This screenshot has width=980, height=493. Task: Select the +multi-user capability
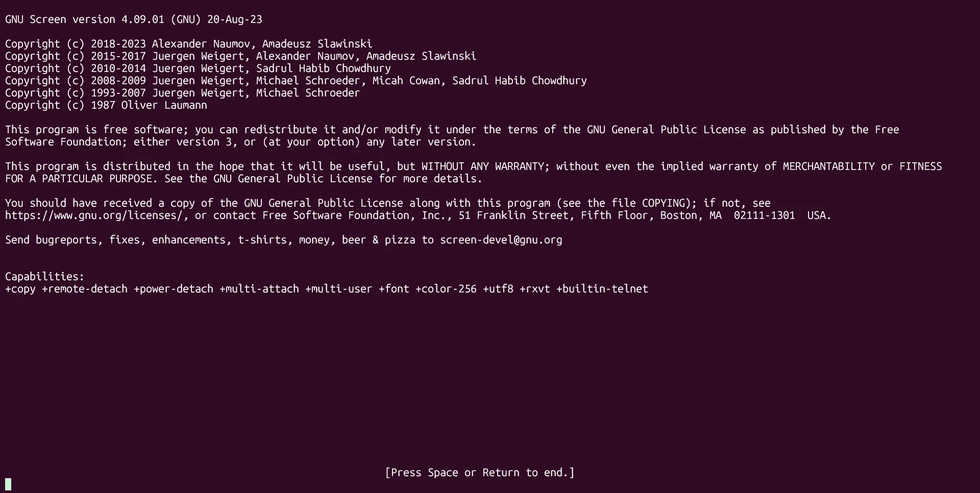[339, 289]
